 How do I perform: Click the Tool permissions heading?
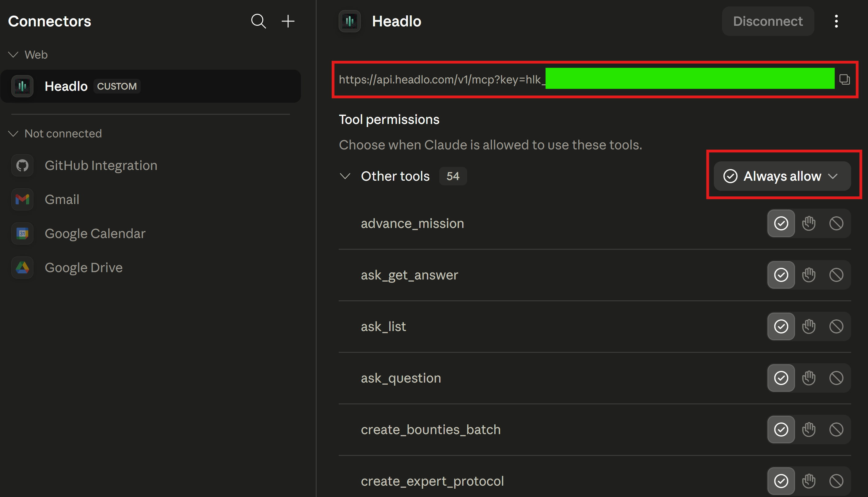tap(389, 120)
